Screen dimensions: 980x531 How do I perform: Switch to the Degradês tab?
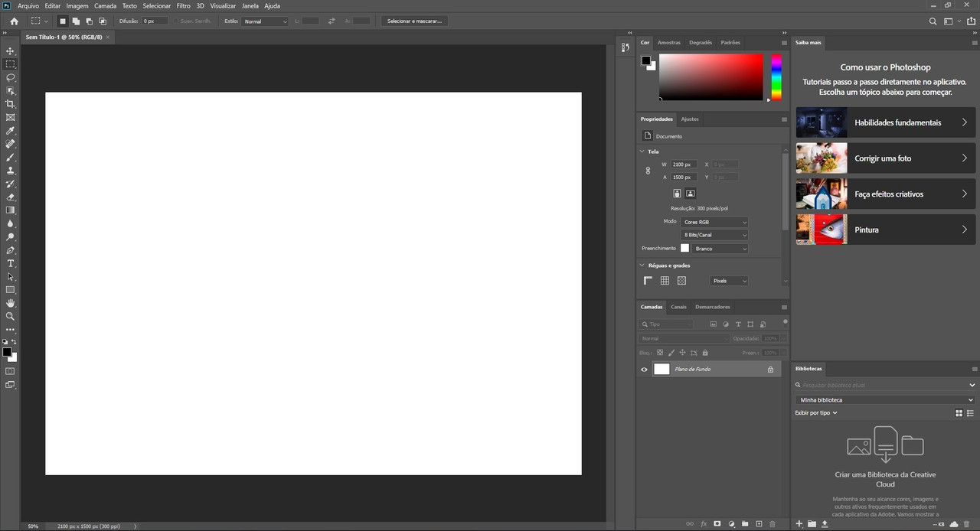tap(701, 43)
